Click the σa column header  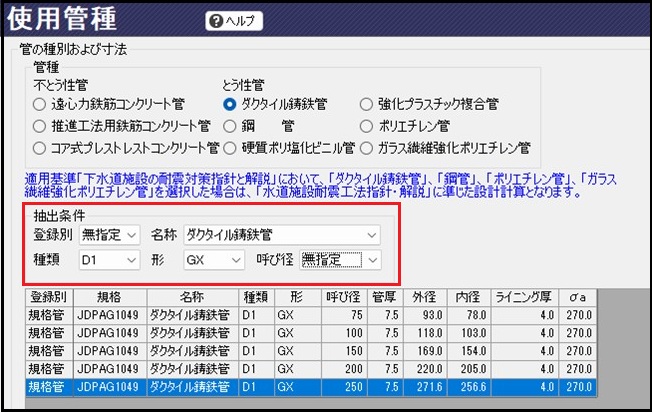click(x=578, y=297)
